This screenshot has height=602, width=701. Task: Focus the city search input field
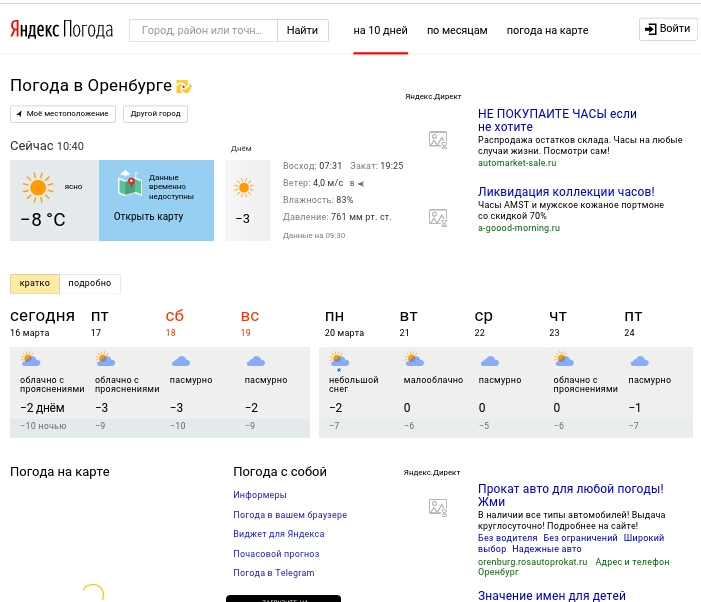click(x=203, y=30)
